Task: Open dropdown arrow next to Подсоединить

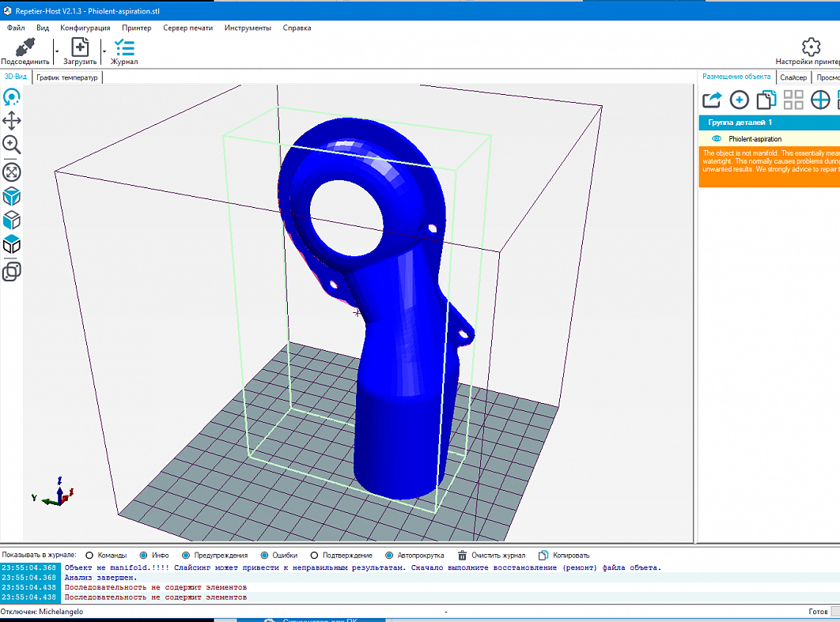Action: click(56, 51)
